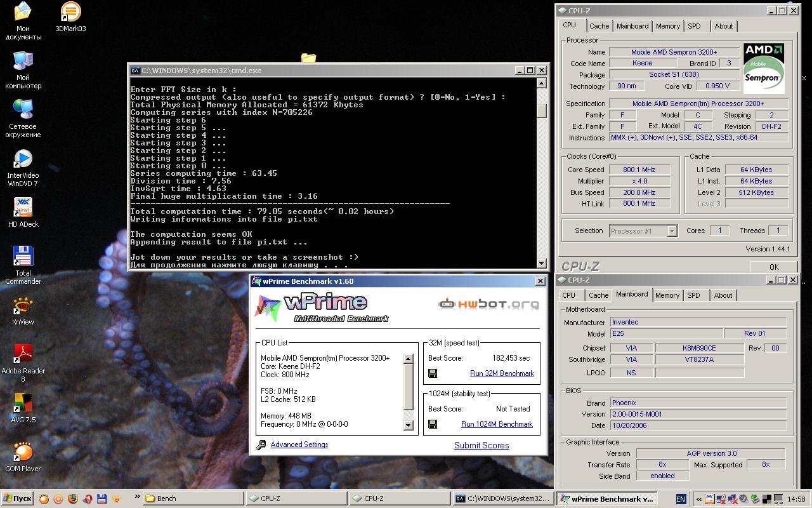Expand the quick launch overflow chevron

click(137, 497)
